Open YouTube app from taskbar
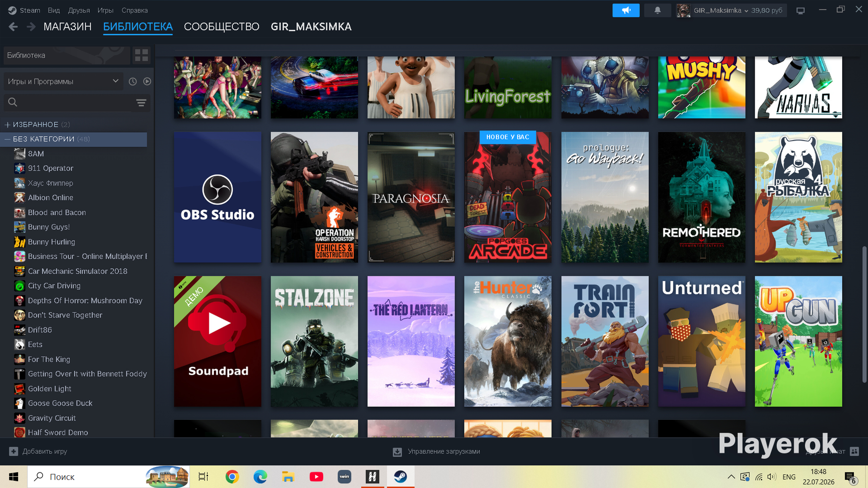The height and width of the screenshot is (488, 868). click(x=316, y=477)
